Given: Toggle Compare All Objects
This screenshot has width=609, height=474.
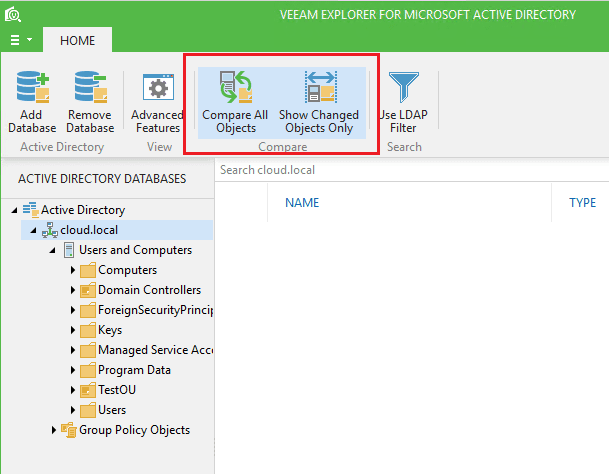Looking at the screenshot, I should click(235, 89).
